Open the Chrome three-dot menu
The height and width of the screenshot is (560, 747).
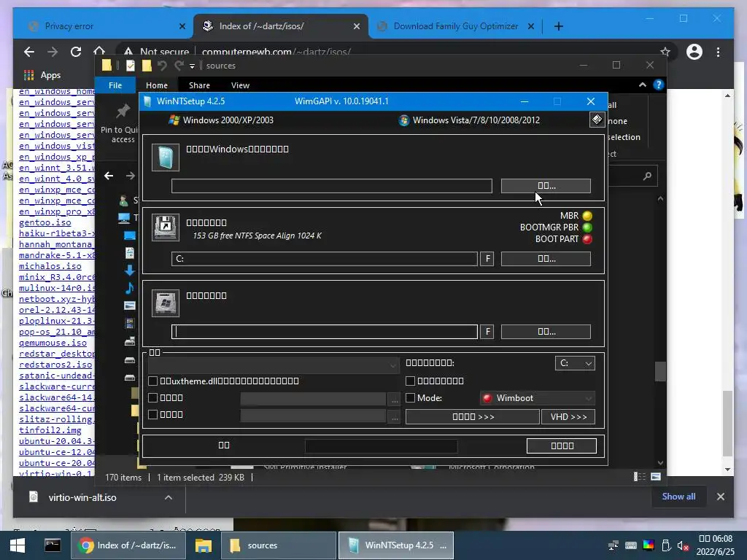pyautogui.click(x=718, y=52)
